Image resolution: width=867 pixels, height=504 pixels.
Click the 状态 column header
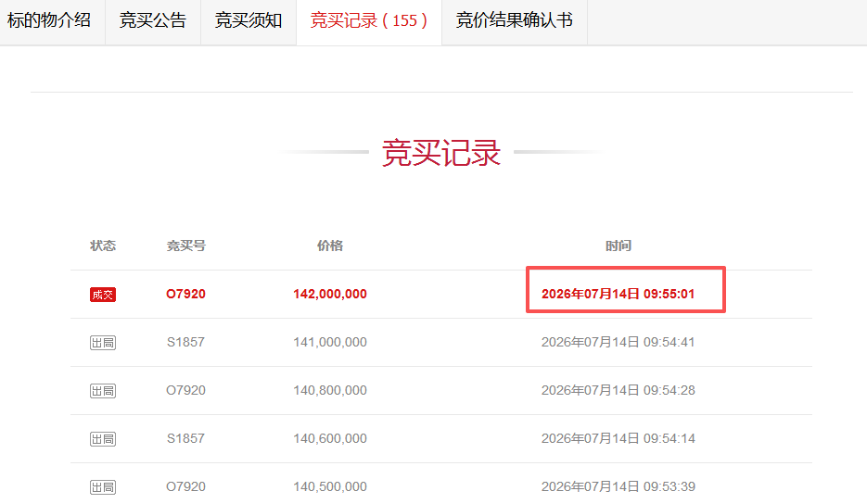[x=103, y=246]
